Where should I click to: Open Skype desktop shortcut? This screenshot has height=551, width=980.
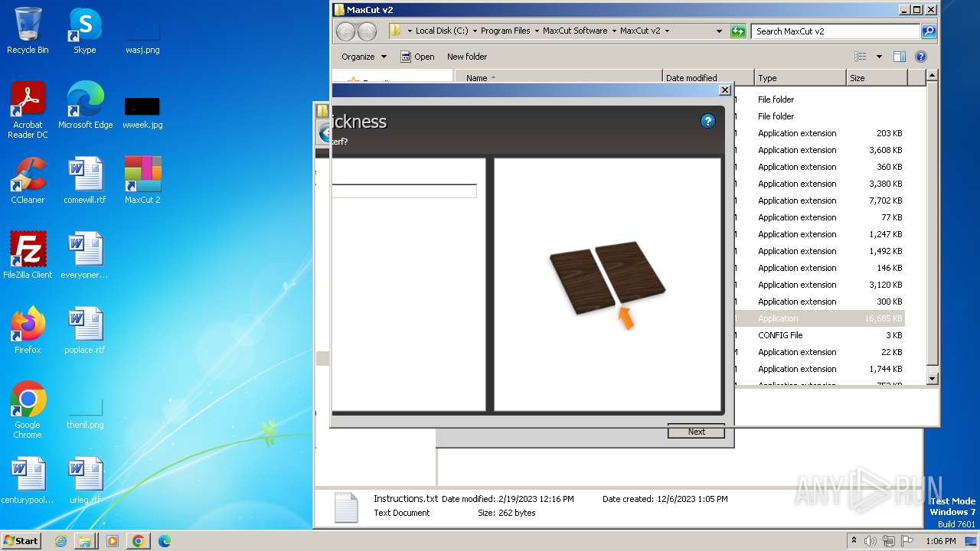85,31
